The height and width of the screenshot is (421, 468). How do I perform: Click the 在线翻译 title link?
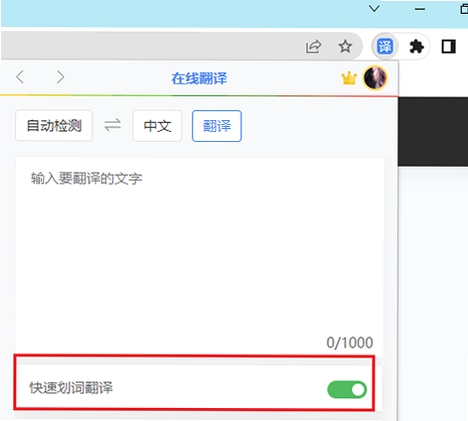point(199,79)
